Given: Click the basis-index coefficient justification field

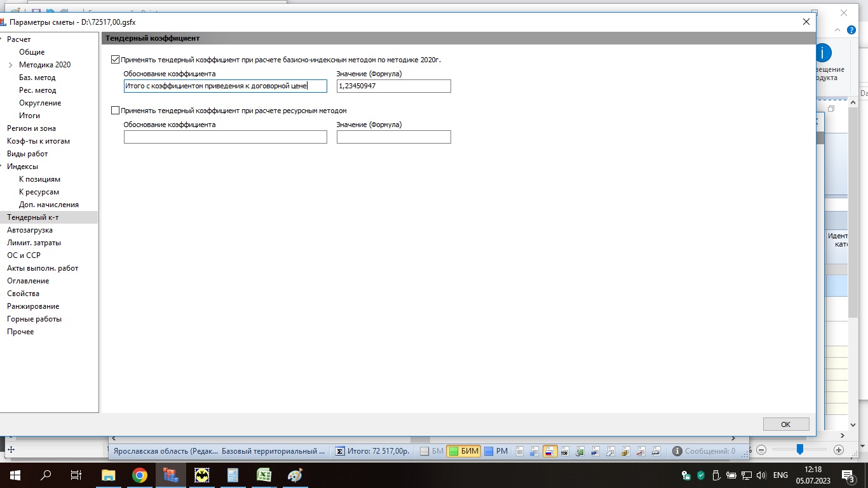Looking at the screenshot, I should coord(226,86).
